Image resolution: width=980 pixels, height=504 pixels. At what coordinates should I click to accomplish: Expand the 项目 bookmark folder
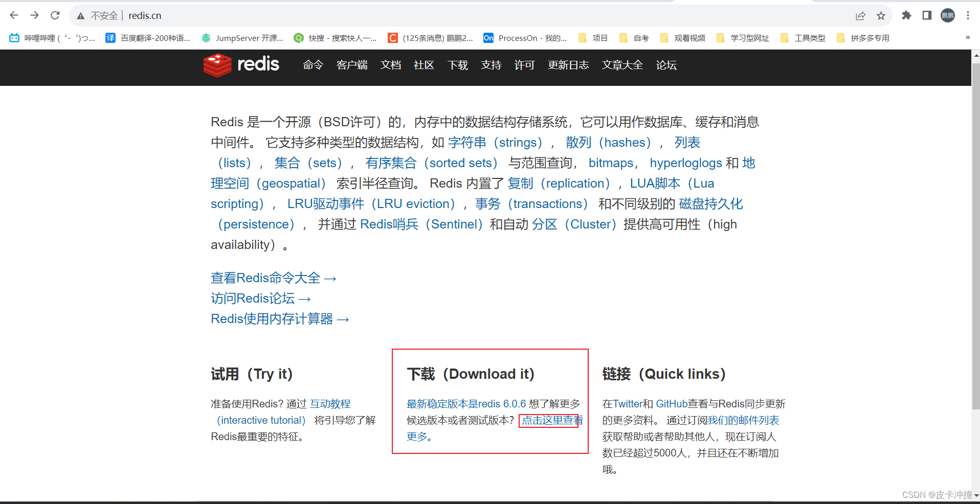pos(593,38)
